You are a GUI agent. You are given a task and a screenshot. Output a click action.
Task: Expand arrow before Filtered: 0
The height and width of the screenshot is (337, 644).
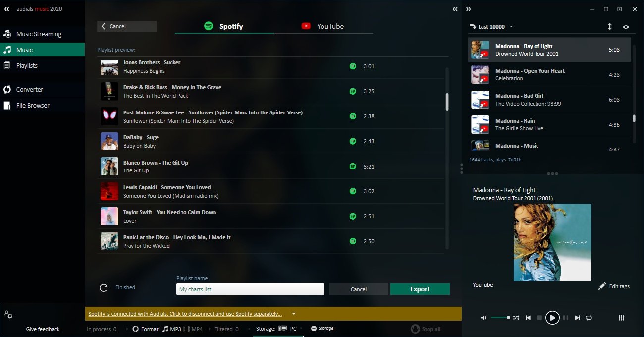(209, 329)
